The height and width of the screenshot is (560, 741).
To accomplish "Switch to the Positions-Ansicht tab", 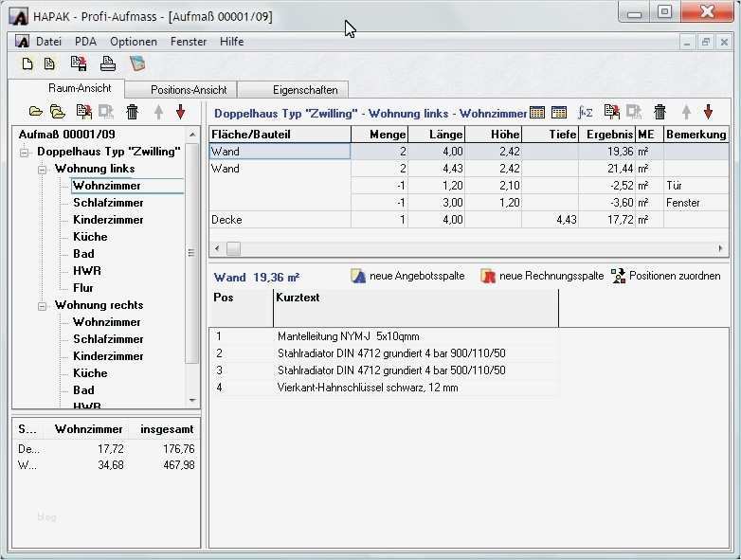I will click(x=188, y=89).
